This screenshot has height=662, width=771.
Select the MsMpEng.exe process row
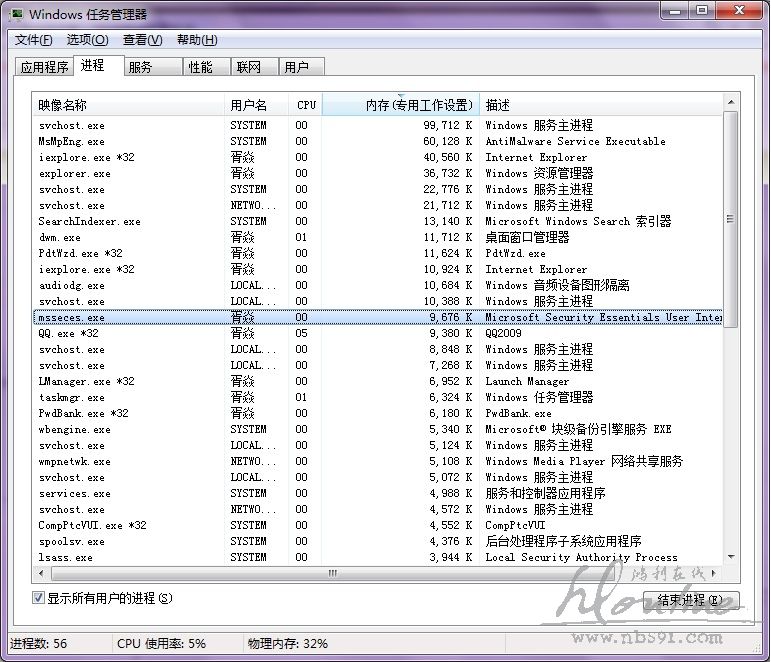[71, 141]
